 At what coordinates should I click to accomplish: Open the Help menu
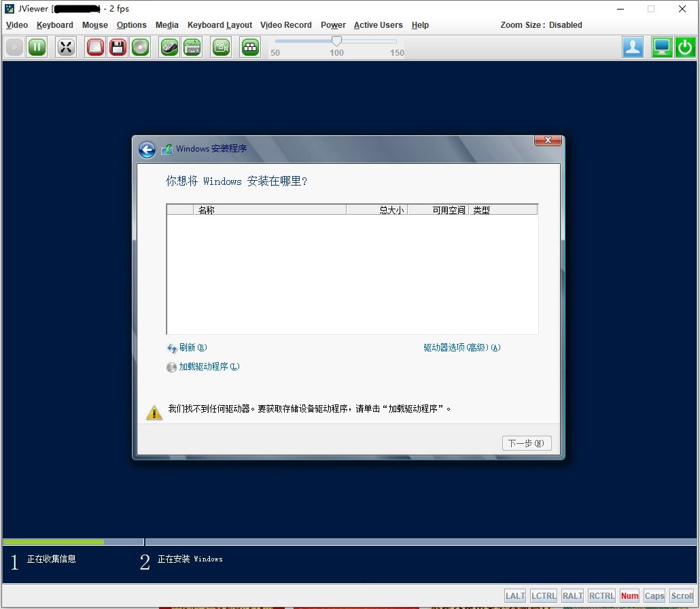pyautogui.click(x=420, y=25)
